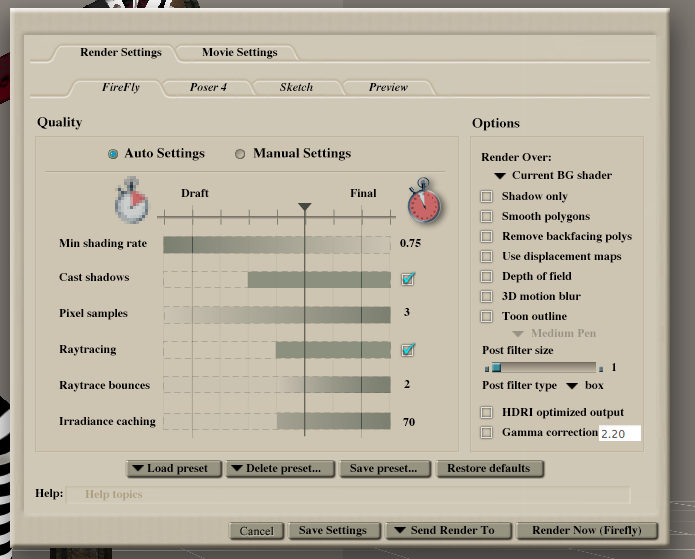
Task: Open the Current BG shader dropdown
Action: click(553, 176)
